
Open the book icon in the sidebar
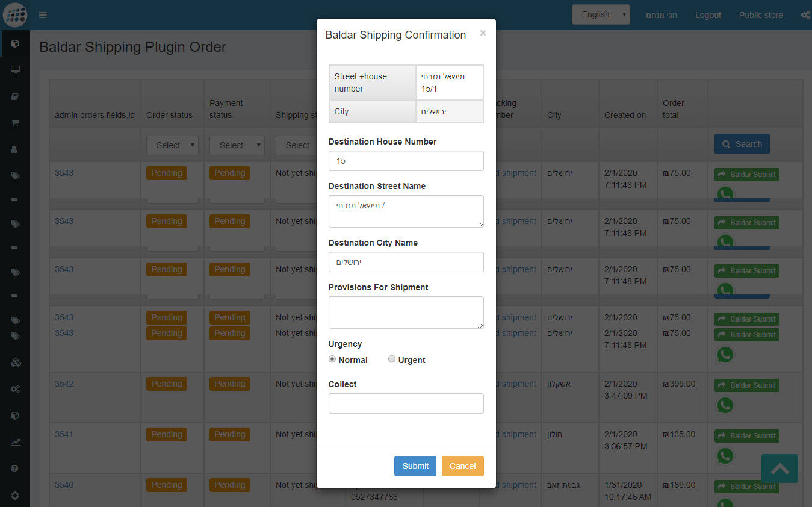[15, 96]
